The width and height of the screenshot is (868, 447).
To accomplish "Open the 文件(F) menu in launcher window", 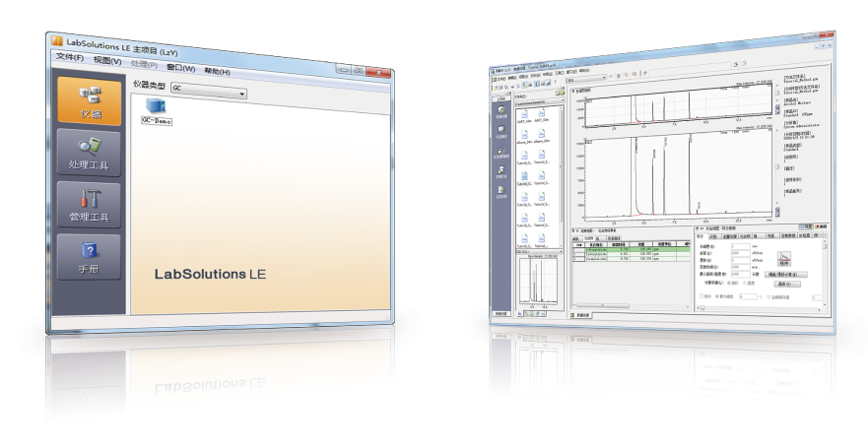I will coord(69,59).
